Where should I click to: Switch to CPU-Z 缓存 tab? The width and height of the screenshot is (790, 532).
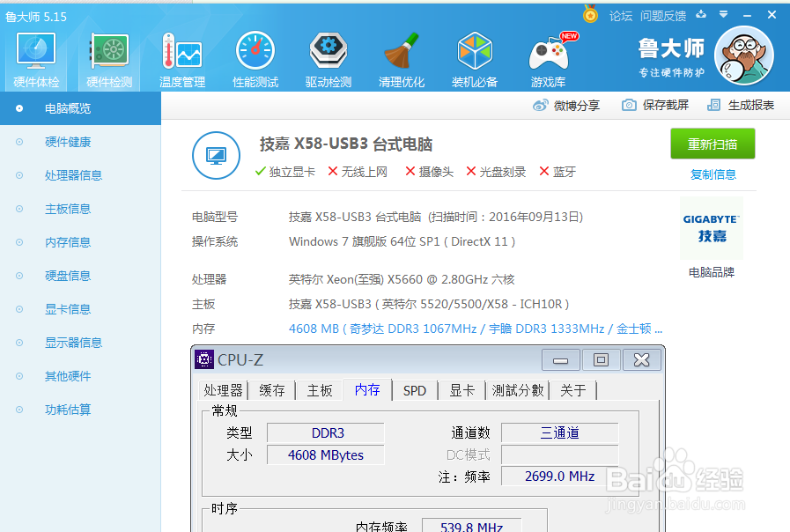click(272, 390)
